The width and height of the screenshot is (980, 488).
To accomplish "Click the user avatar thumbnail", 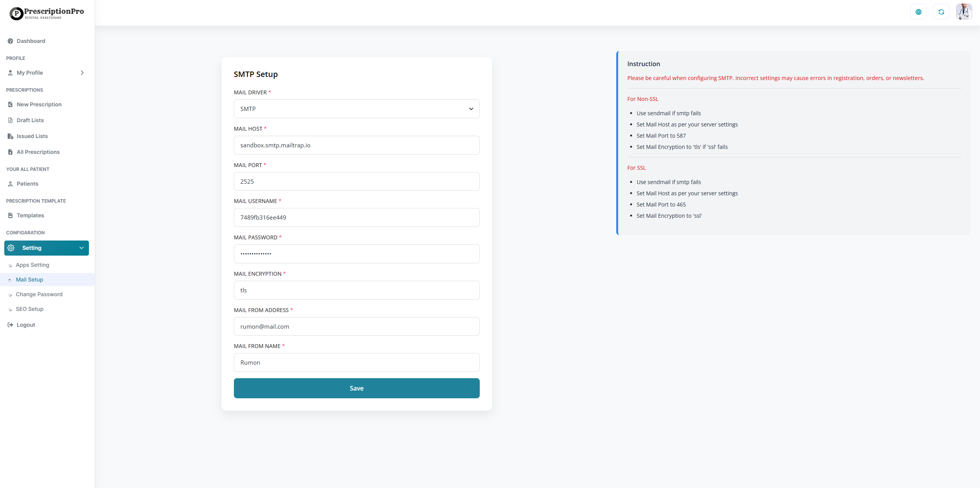I will 964,12.
